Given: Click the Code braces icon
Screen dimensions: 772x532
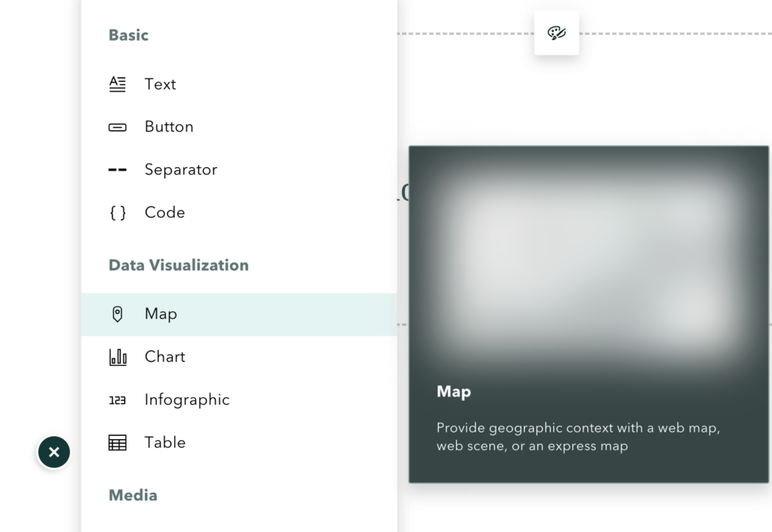Looking at the screenshot, I should point(117,212).
